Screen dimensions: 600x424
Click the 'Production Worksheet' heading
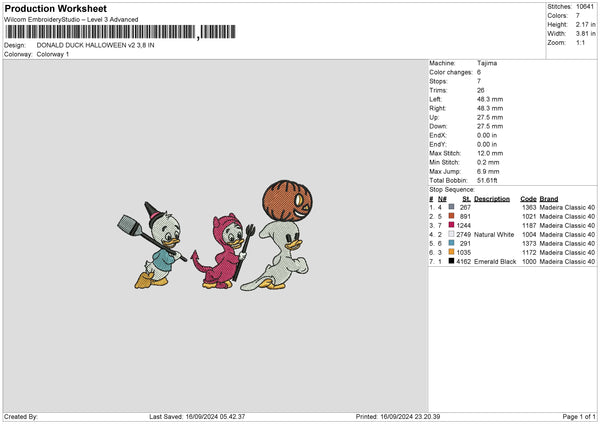(x=55, y=8)
